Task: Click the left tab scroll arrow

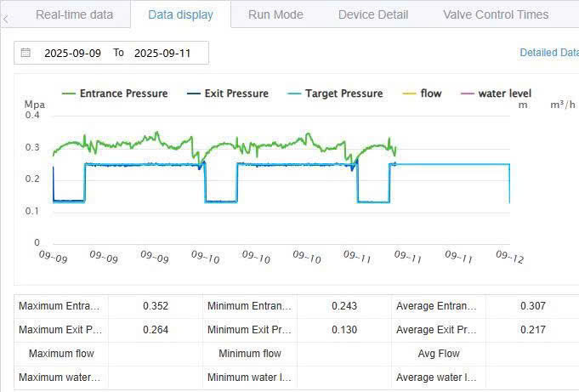Action: [7, 15]
